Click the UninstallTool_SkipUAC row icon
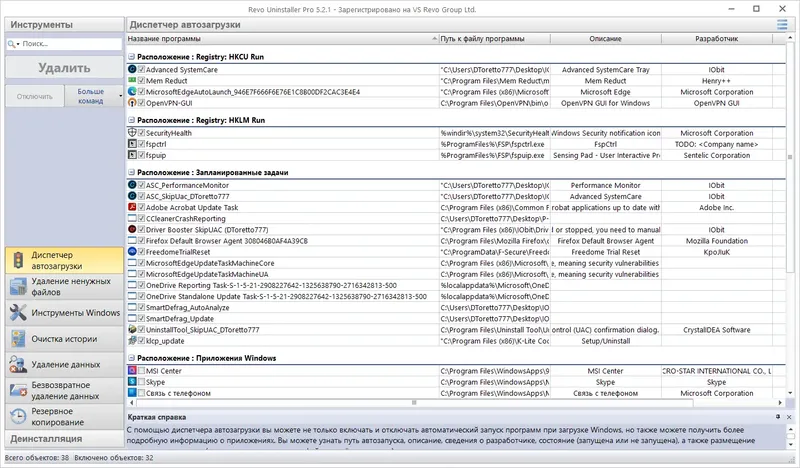This screenshot has width=800, height=468. (x=132, y=330)
